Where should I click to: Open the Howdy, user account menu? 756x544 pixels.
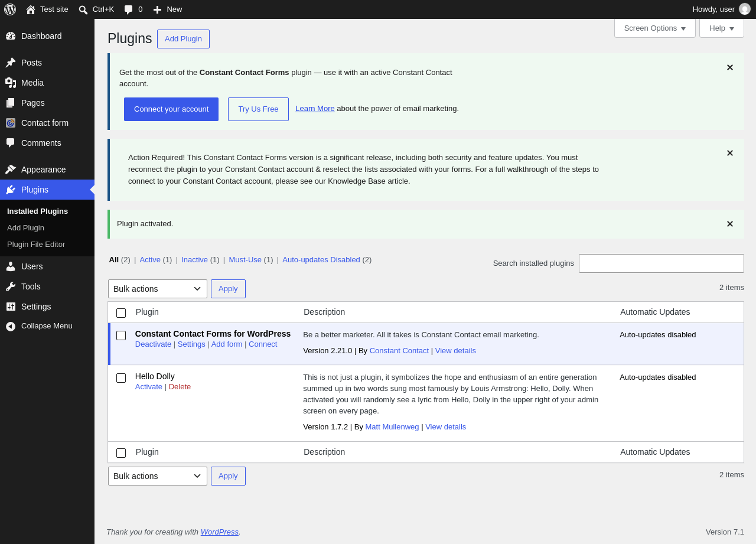[721, 9]
